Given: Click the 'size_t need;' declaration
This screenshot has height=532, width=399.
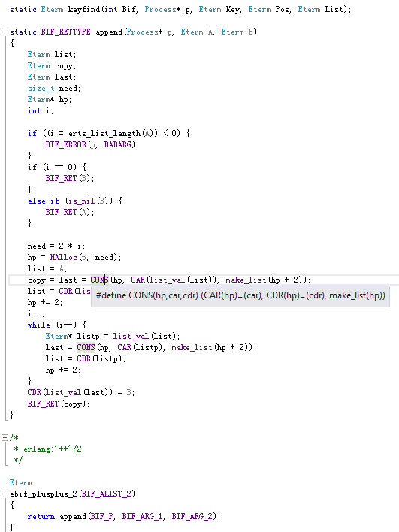Looking at the screenshot, I should pos(54,89).
